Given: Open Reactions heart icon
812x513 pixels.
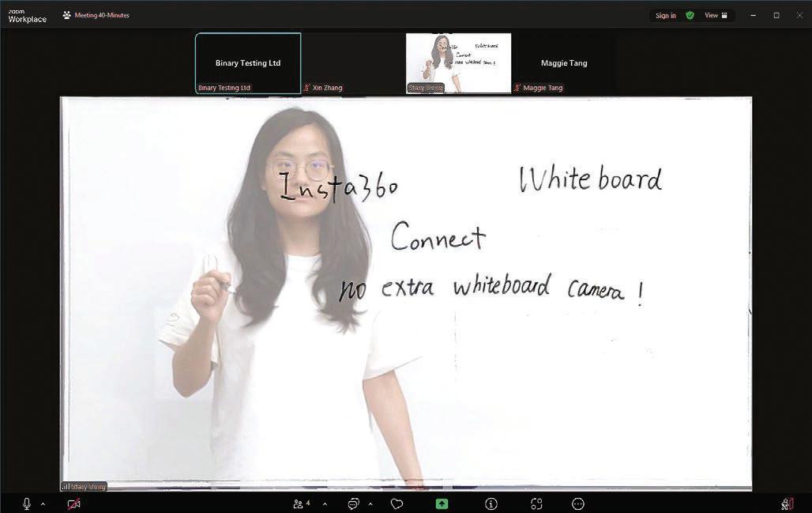Looking at the screenshot, I should point(397,504).
